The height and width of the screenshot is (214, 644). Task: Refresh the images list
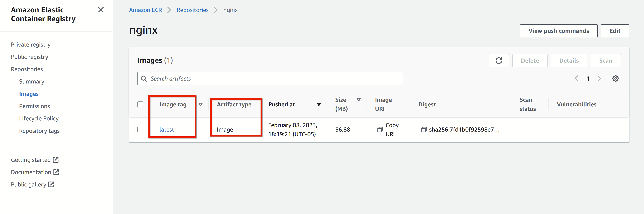(499, 61)
